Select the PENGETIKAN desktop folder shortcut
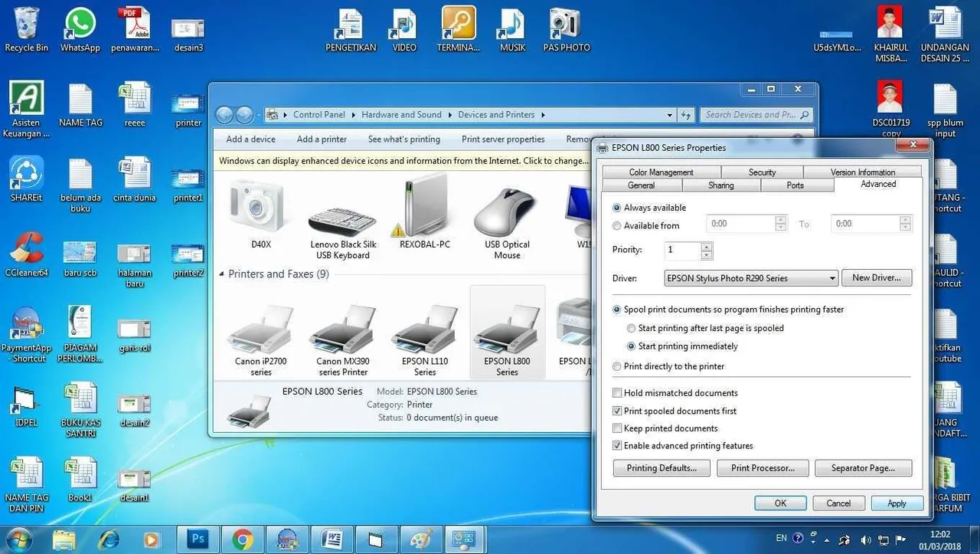 [x=351, y=29]
